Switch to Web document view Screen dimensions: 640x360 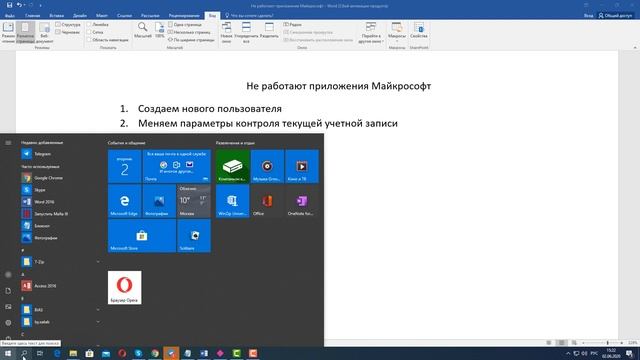tap(44, 33)
